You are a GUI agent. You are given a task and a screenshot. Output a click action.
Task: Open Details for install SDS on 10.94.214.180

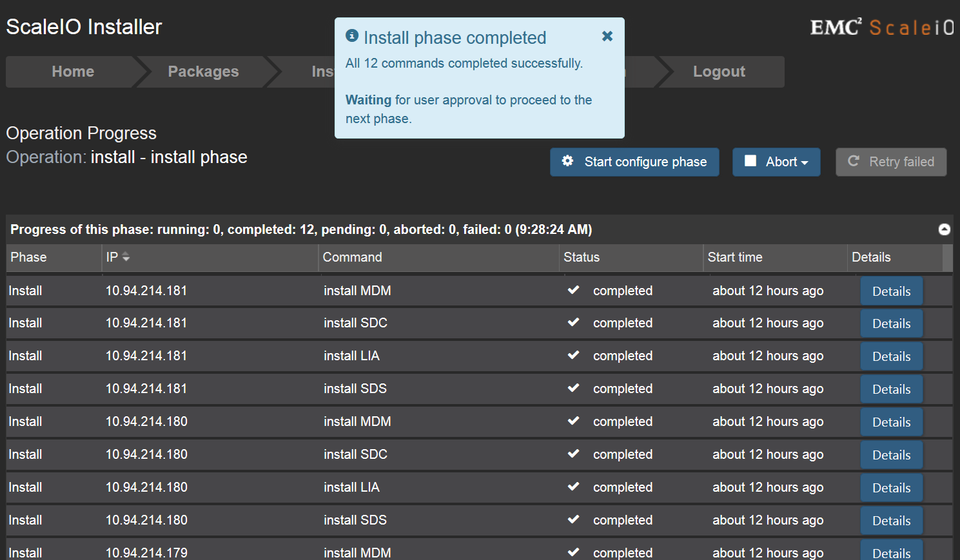[x=891, y=521]
